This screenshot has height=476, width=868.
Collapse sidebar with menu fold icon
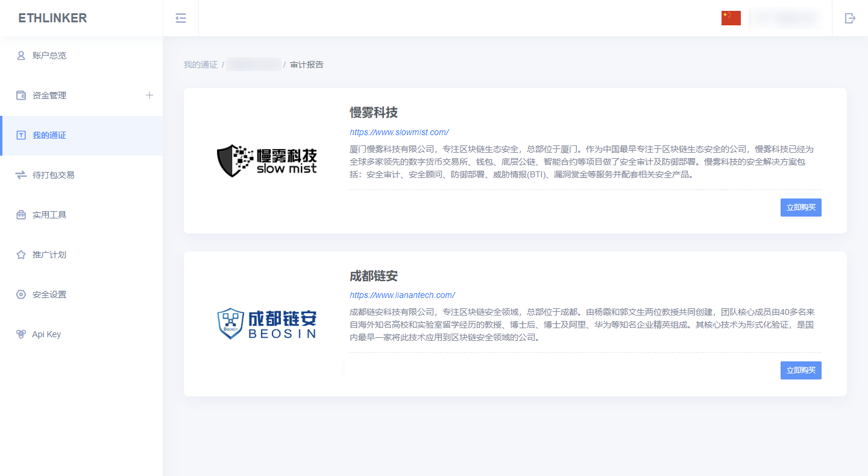click(181, 18)
